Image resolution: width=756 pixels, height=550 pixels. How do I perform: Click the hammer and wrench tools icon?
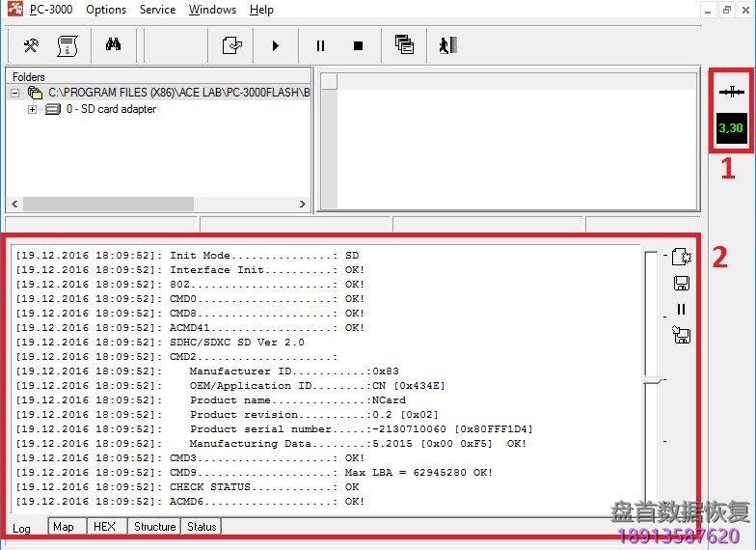31,45
